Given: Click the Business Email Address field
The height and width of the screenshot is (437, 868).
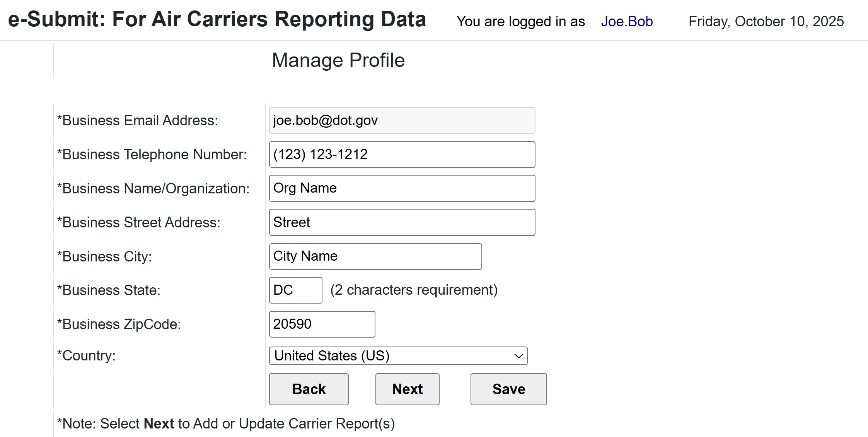Looking at the screenshot, I should [x=402, y=120].
